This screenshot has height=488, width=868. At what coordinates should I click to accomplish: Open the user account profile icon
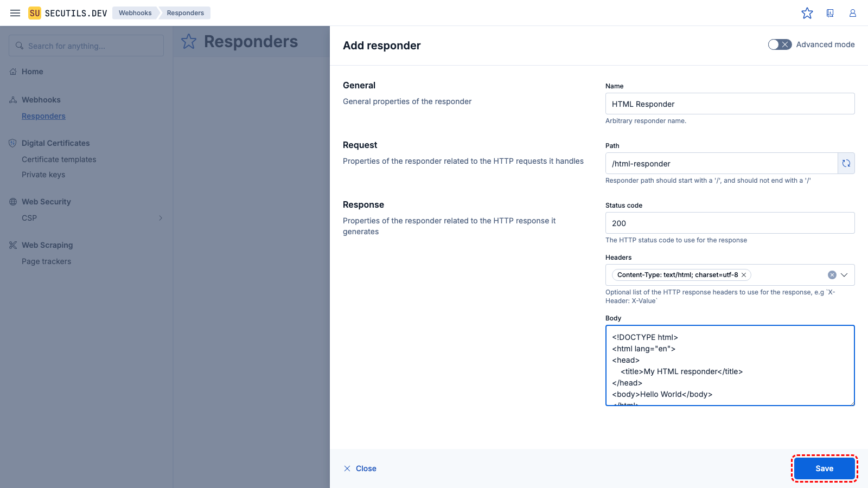(x=853, y=13)
